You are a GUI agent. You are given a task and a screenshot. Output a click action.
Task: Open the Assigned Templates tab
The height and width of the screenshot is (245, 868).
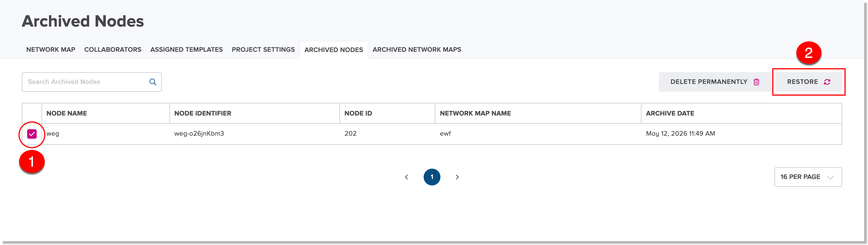186,50
